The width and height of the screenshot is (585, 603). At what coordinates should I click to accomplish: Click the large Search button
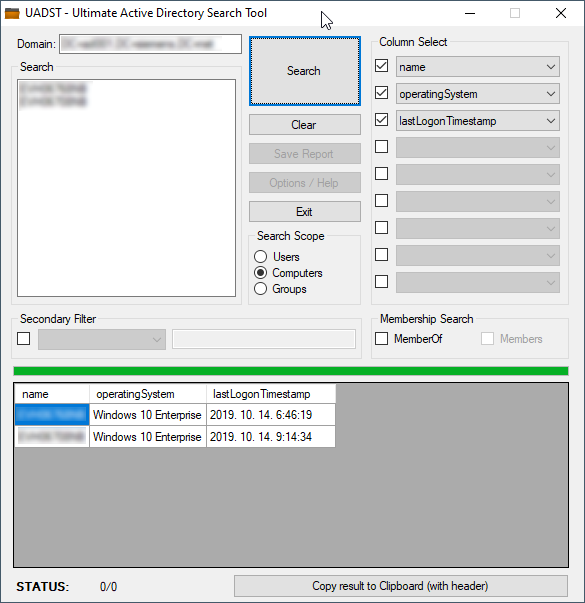[305, 71]
